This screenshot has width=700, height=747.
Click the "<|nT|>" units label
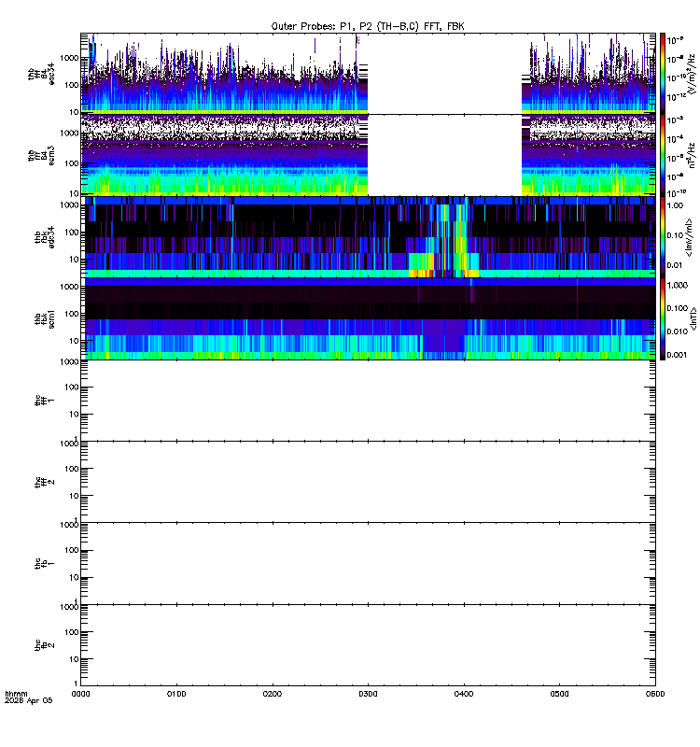(693, 318)
